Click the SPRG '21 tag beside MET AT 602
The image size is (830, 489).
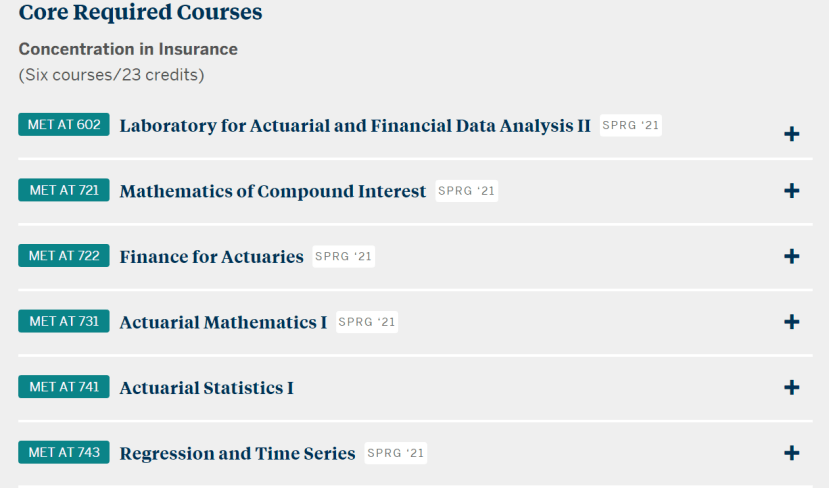pyautogui.click(x=631, y=126)
